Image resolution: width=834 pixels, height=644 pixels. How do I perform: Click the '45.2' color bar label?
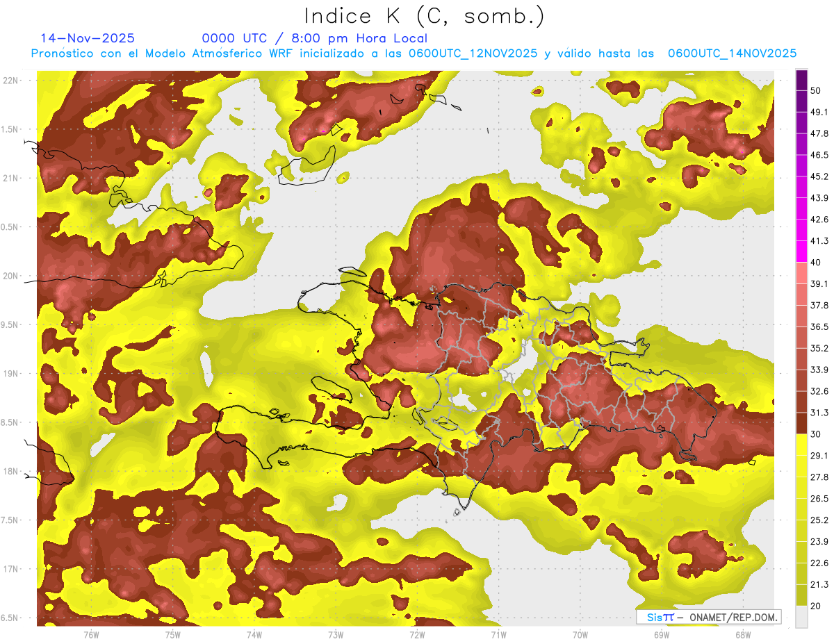click(x=819, y=176)
